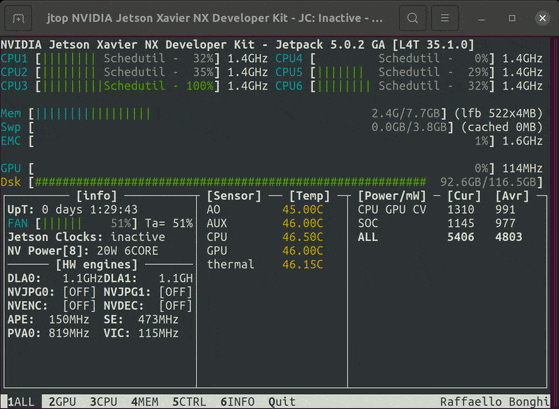Click the CPU1 usage bar

point(128,58)
